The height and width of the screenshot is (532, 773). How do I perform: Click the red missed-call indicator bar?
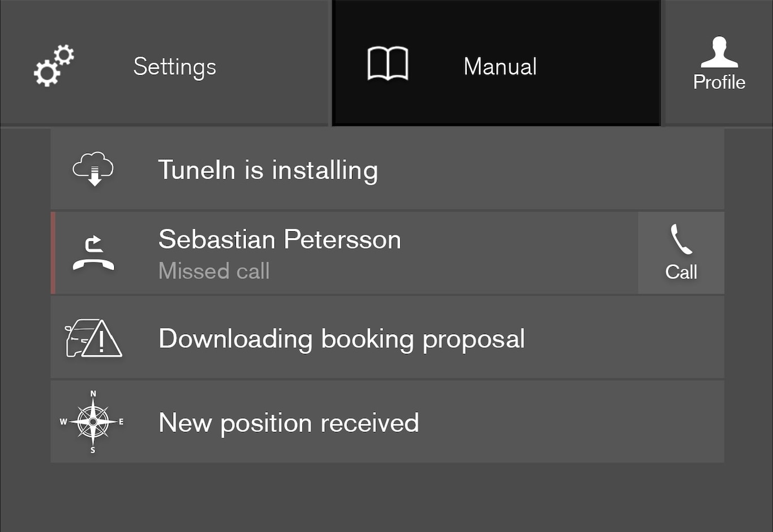click(53, 253)
